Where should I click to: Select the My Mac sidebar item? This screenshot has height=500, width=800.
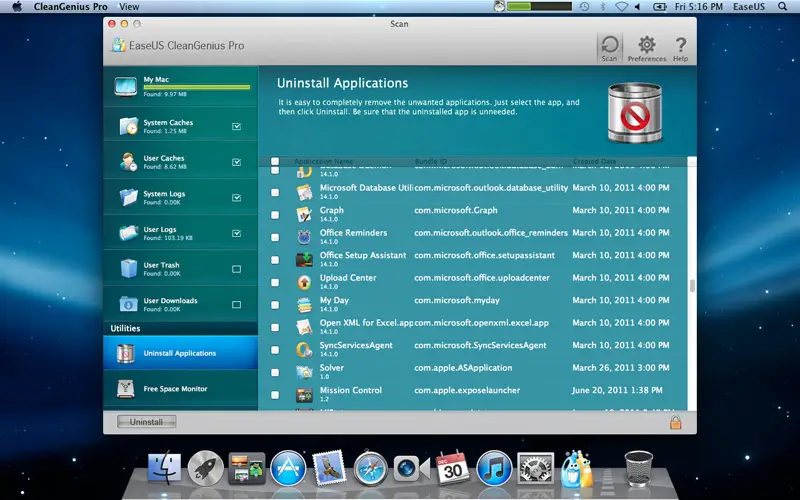(181, 87)
